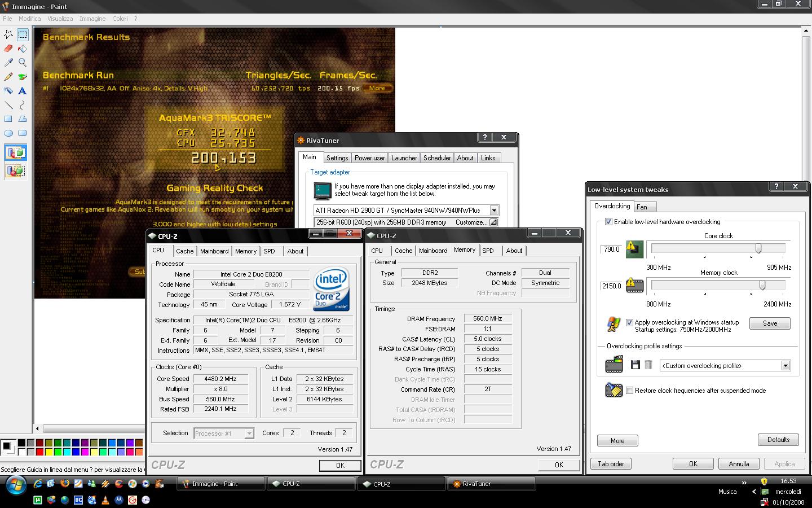Select the Brush tool in Paint
This screenshot has width=812, height=508.
click(23, 77)
